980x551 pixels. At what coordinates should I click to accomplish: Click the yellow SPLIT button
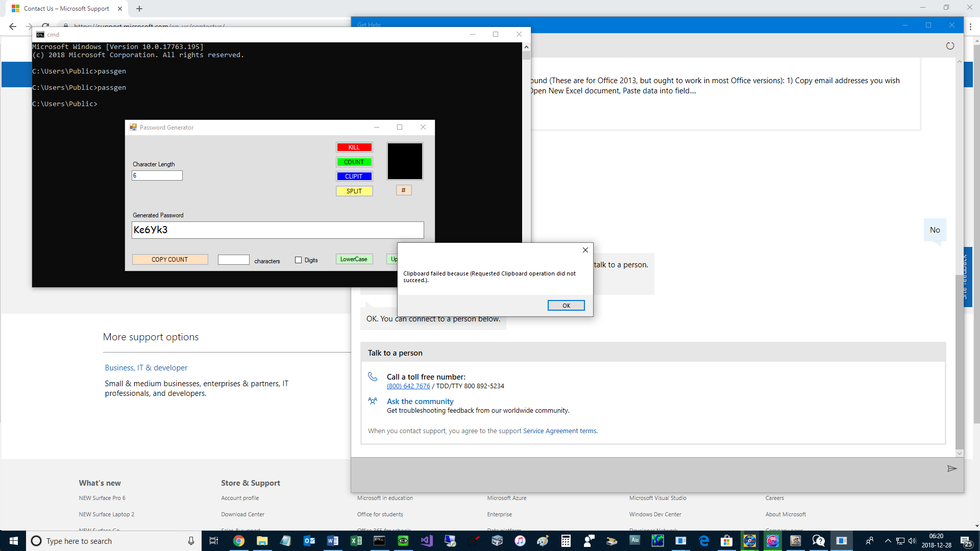tap(354, 191)
